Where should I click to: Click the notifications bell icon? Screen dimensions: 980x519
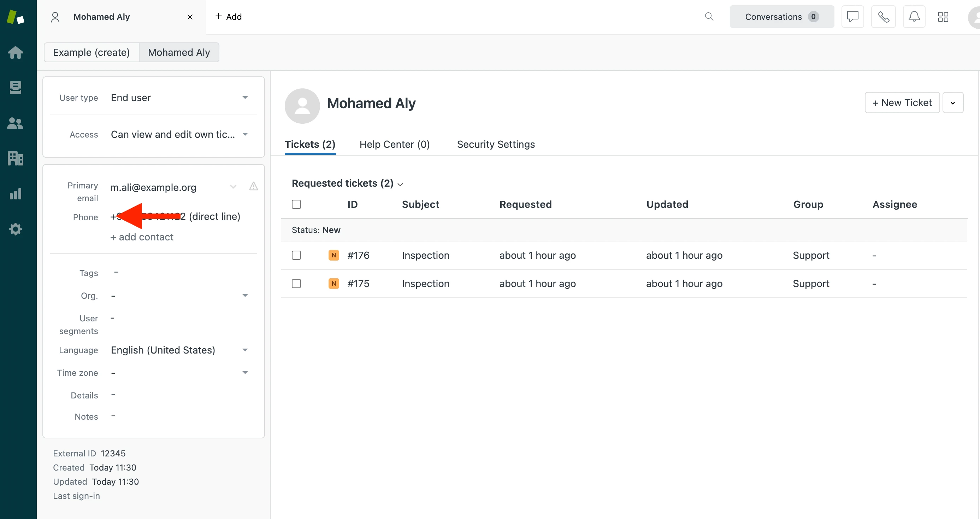914,17
